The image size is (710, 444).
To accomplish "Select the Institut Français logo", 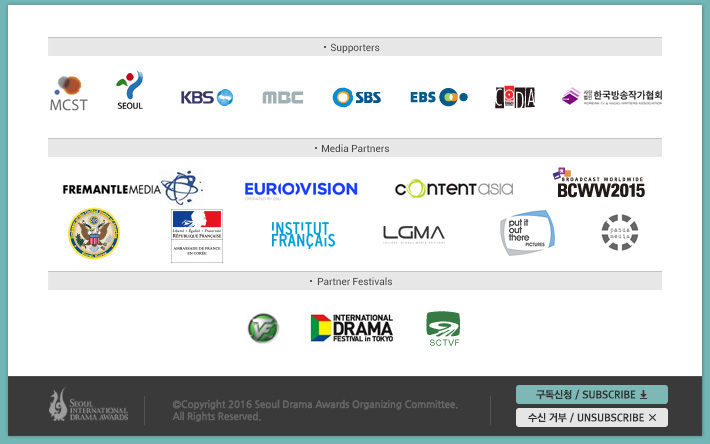I will (303, 234).
